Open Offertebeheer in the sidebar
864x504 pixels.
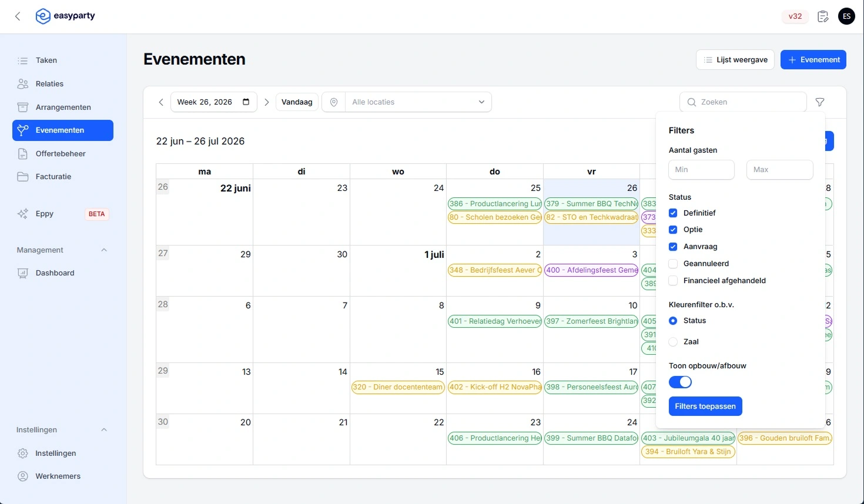point(63,154)
